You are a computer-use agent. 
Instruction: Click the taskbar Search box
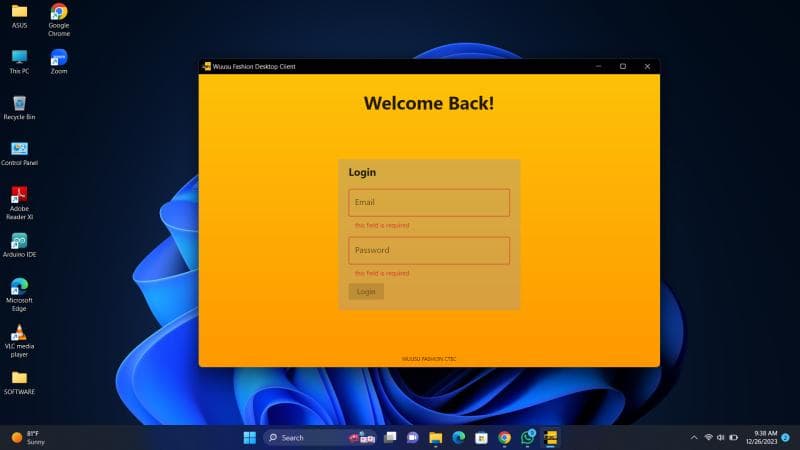[x=305, y=438]
